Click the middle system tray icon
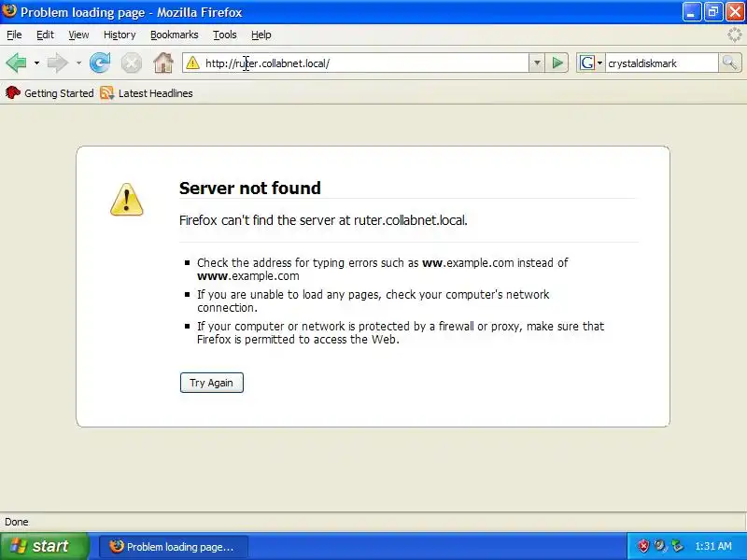 click(x=660, y=546)
